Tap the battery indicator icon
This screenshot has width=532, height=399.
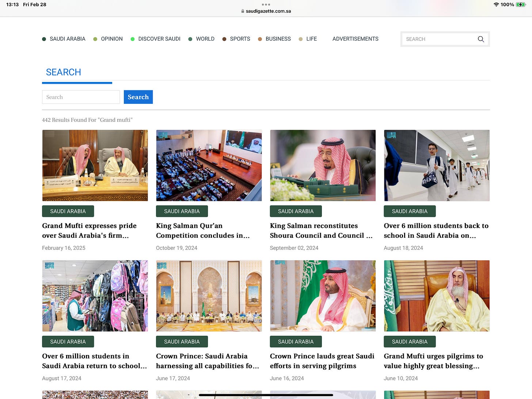coord(521,5)
